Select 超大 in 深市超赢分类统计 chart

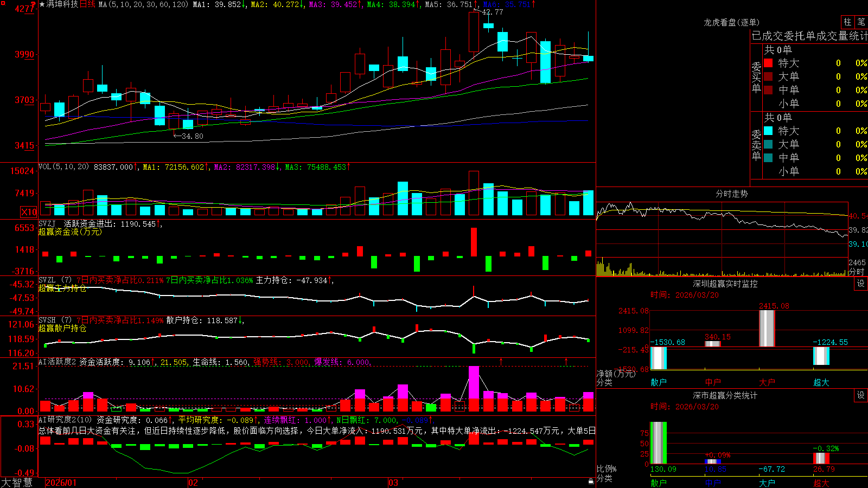pyautogui.click(x=821, y=483)
